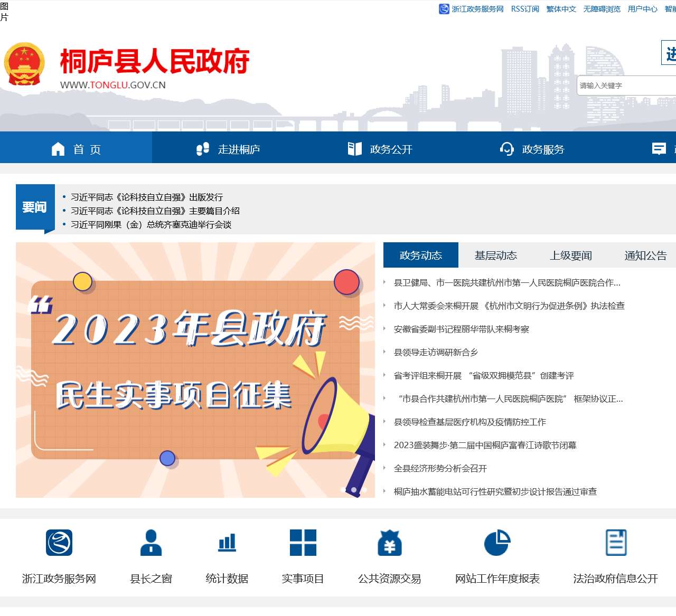
Task: Click the home icon beside 首页
Action: [58, 148]
